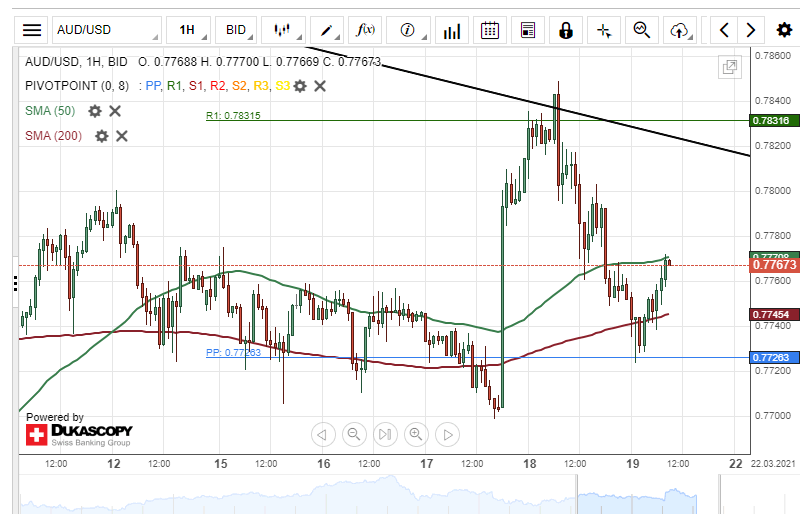The image size is (811, 523).
Task: Open the calendar date picker
Action: pos(490,30)
